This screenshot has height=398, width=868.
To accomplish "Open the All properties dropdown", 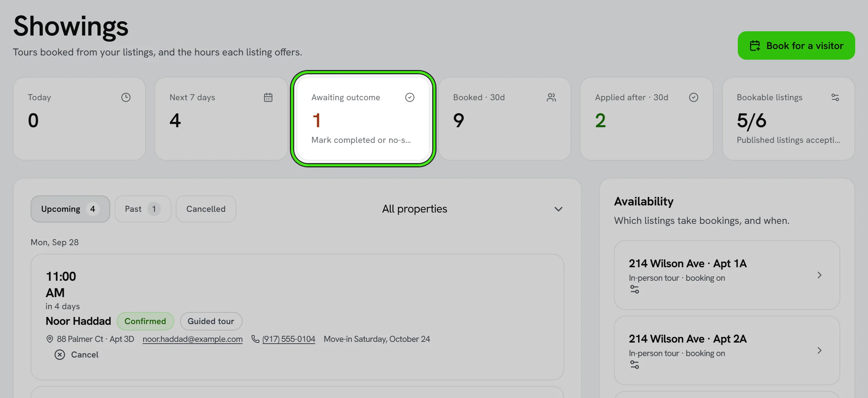I will [472, 209].
